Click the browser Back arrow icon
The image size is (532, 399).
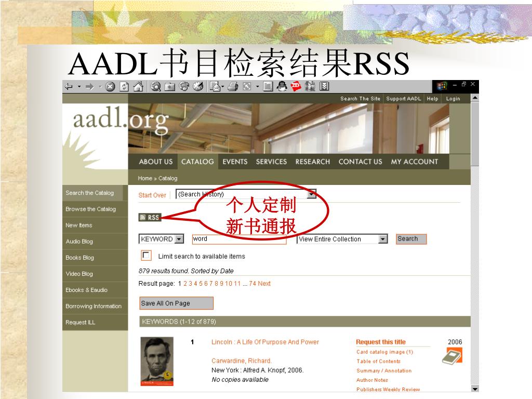click(x=69, y=87)
